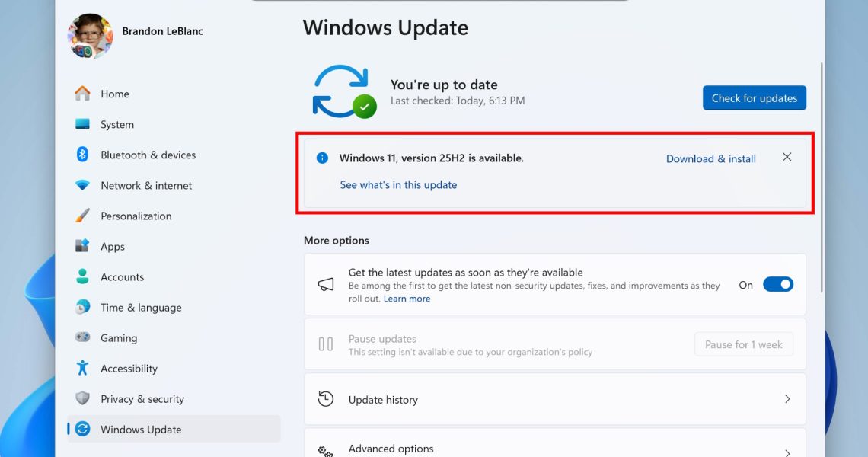Click the Personalization paintbrush icon
This screenshot has height=457, width=868.
82,216
